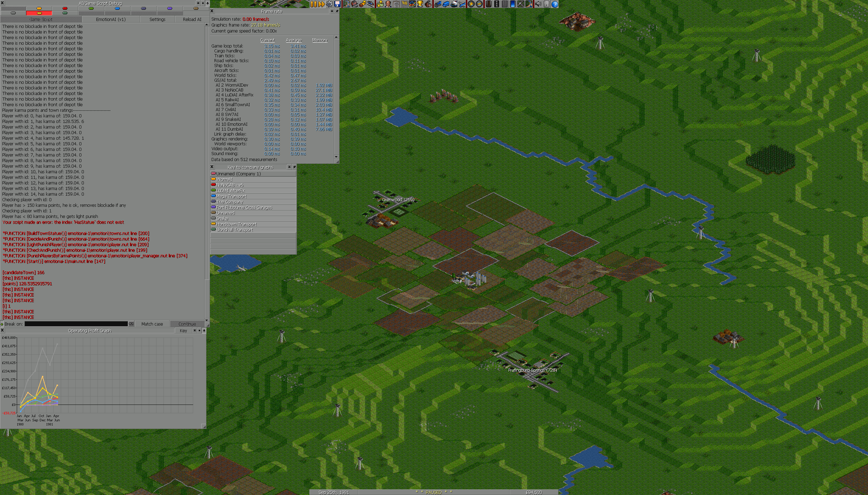Click the Continue button
This screenshot has height=495, width=868.
tap(187, 324)
